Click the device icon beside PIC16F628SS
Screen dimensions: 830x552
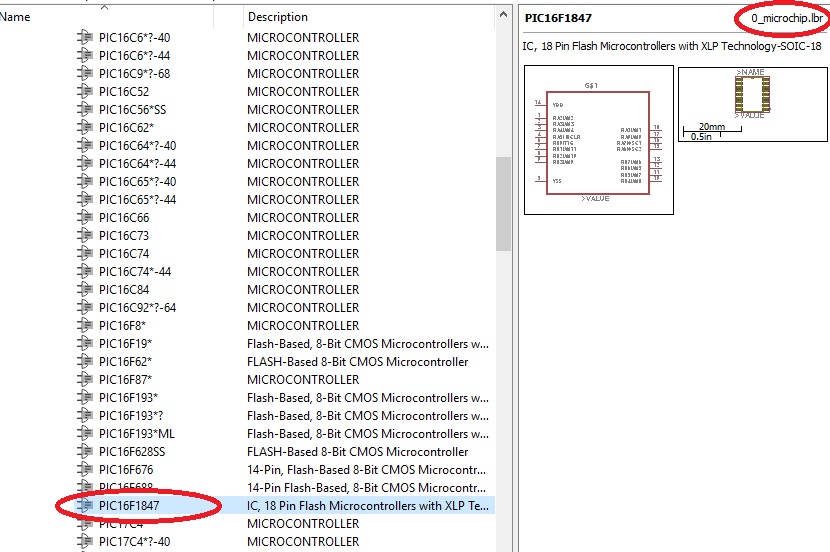tap(85, 451)
